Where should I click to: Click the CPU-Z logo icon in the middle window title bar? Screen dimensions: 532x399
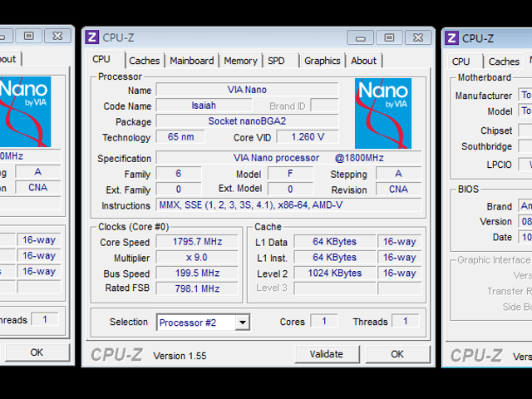(x=92, y=37)
